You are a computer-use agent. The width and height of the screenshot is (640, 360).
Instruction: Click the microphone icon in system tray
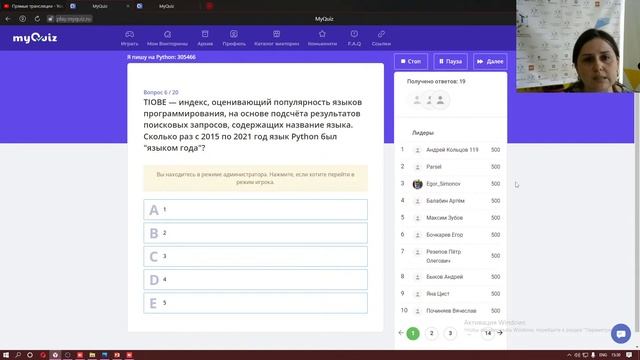click(593, 355)
